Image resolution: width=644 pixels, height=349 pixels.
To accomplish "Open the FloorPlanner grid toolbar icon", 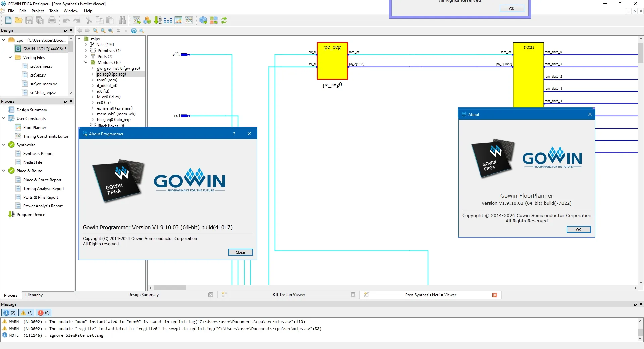I will 178,20.
